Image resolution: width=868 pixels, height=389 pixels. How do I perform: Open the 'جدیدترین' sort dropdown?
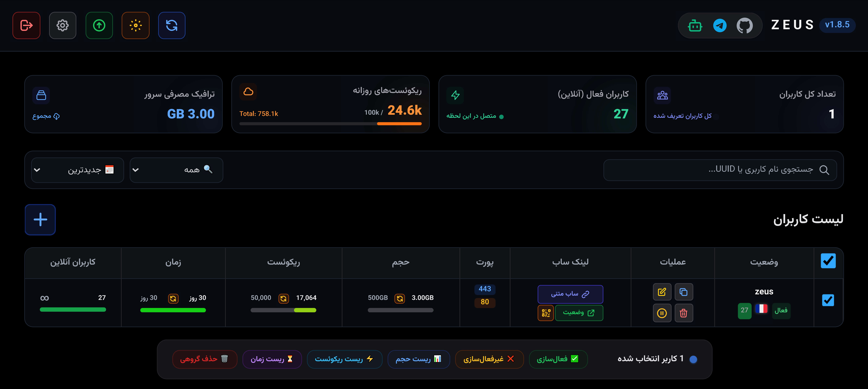(x=77, y=170)
